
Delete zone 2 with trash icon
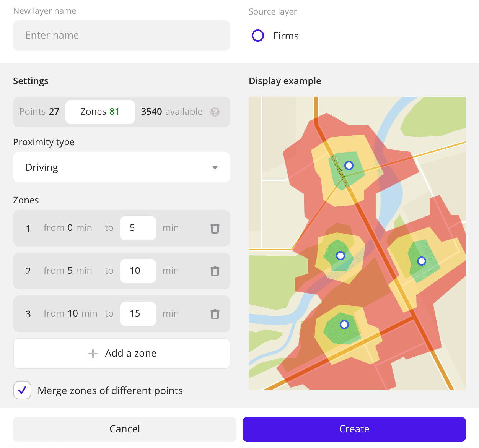(215, 271)
